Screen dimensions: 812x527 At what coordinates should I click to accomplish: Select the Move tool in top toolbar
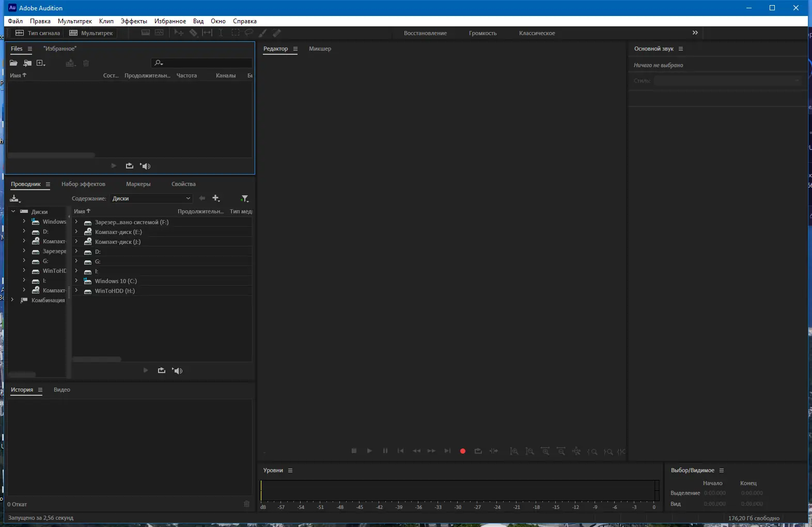179,33
